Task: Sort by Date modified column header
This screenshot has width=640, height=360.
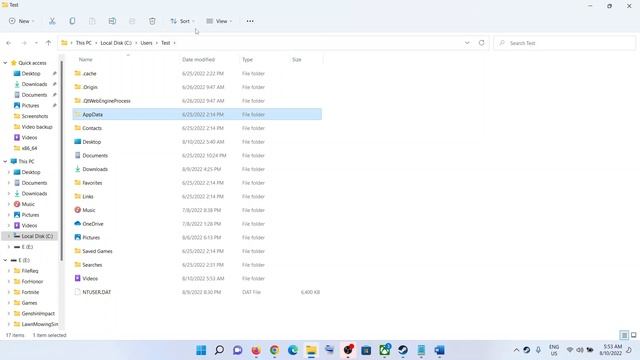Action: pos(198,60)
